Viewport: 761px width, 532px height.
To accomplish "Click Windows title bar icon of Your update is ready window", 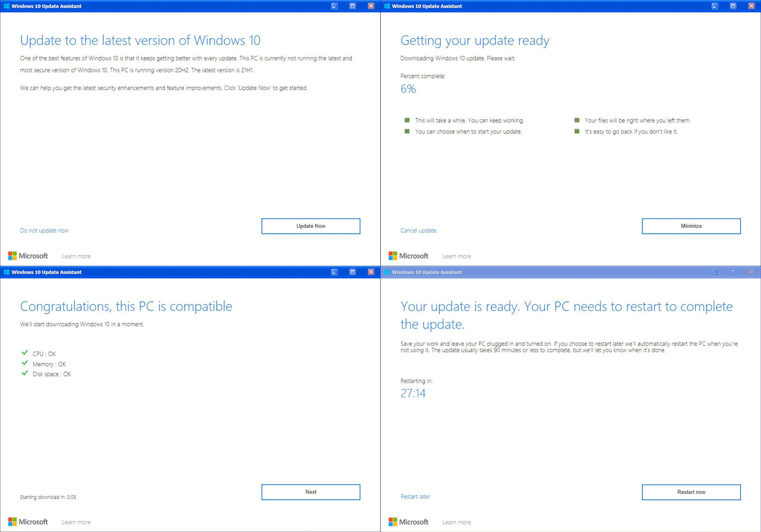I will (387, 272).
